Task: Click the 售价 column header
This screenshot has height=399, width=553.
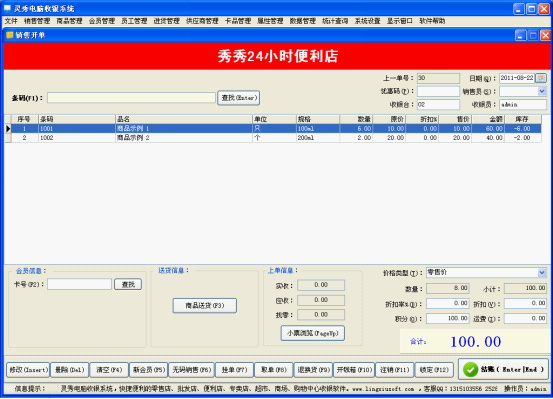Action: (x=455, y=119)
